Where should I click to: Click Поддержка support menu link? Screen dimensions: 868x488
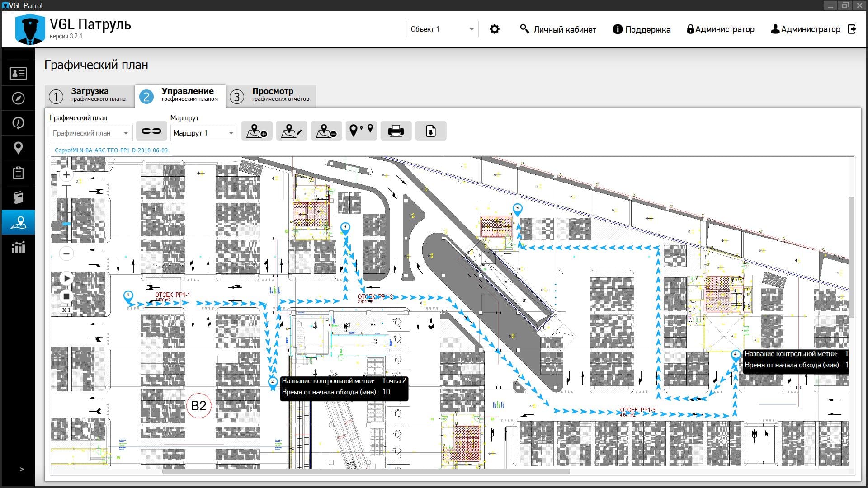[x=643, y=28]
